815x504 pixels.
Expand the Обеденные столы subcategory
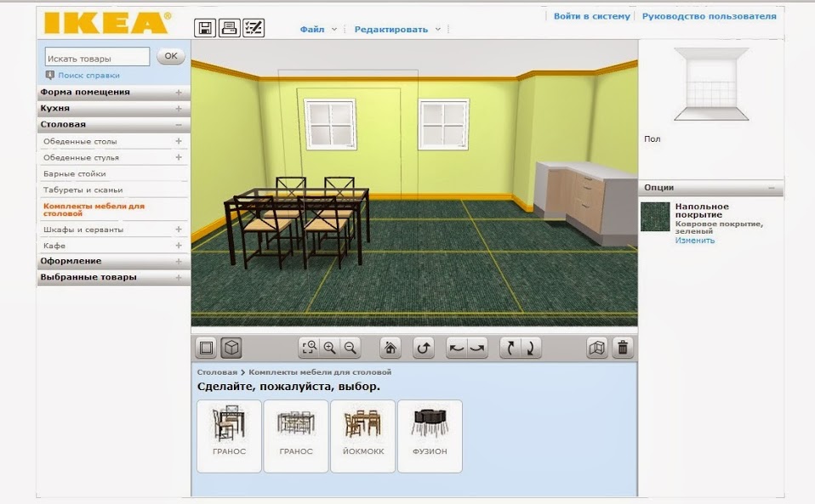click(179, 141)
